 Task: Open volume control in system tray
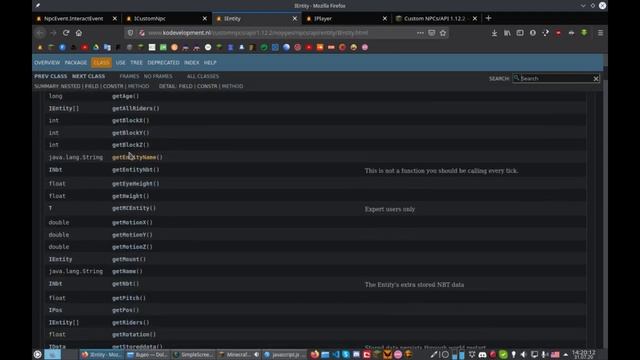(x=524, y=354)
